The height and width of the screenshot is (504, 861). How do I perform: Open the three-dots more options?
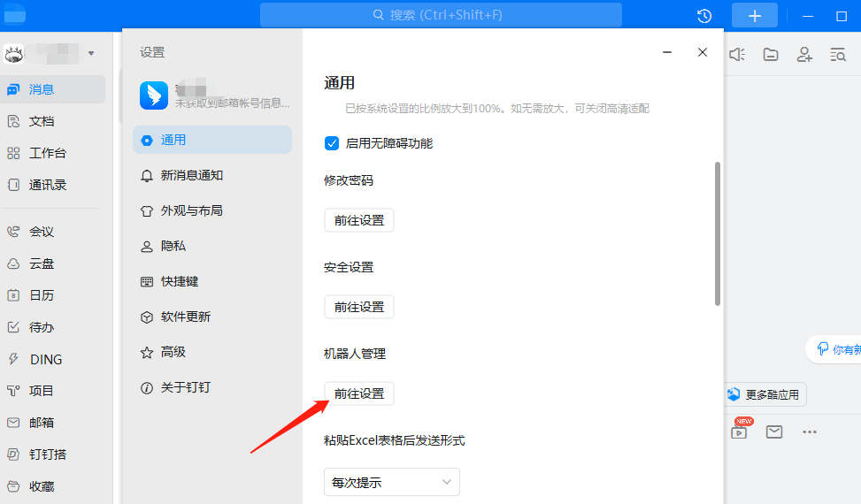pos(810,432)
